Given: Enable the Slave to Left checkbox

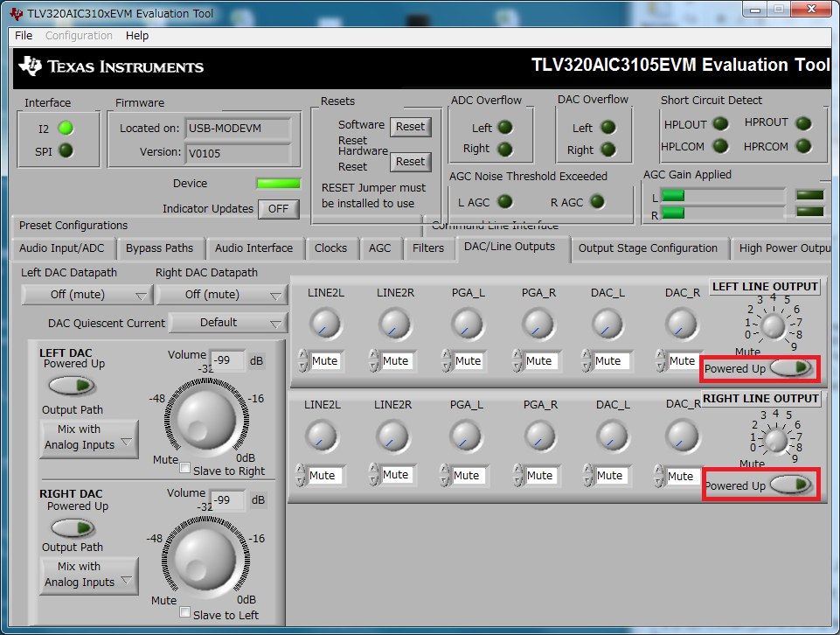Looking at the screenshot, I should 184,612.
